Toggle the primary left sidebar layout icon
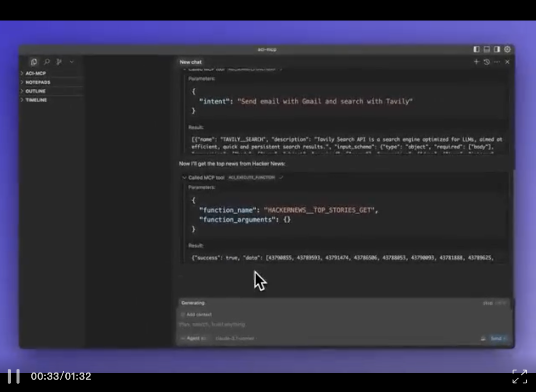This screenshot has height=392, width=536. point(476,49)
